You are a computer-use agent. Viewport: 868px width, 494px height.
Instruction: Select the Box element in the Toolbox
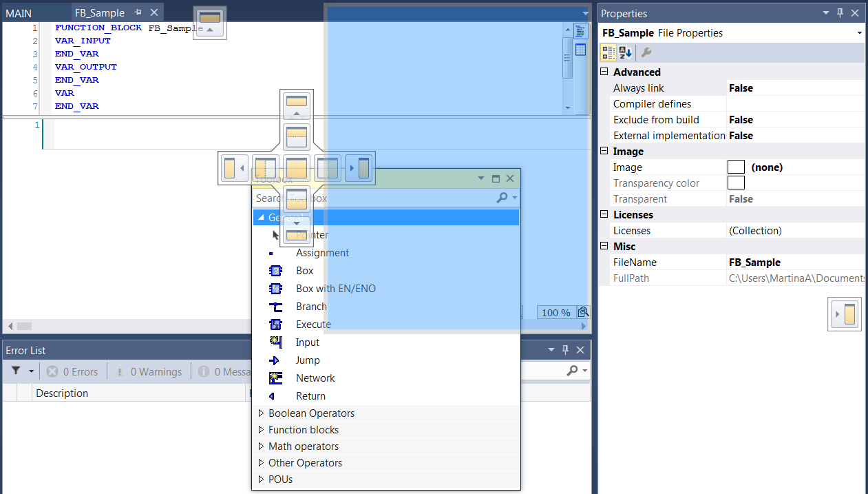(304, 271)
